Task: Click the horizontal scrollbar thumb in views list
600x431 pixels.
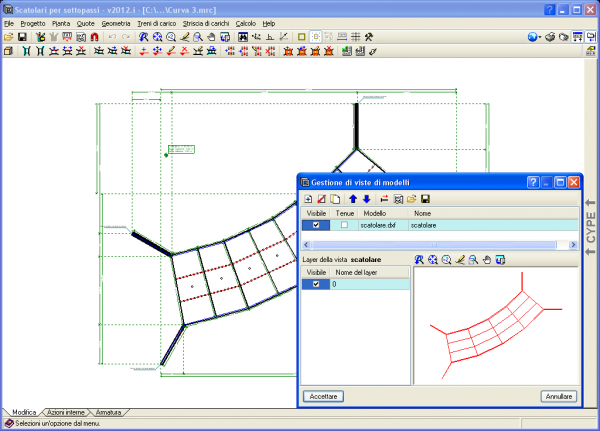Action: click(434, 245)
